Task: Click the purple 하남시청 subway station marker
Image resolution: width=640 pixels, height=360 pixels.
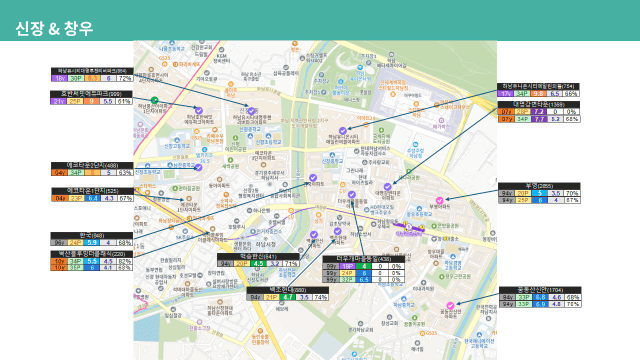Action: click(409, 227)
